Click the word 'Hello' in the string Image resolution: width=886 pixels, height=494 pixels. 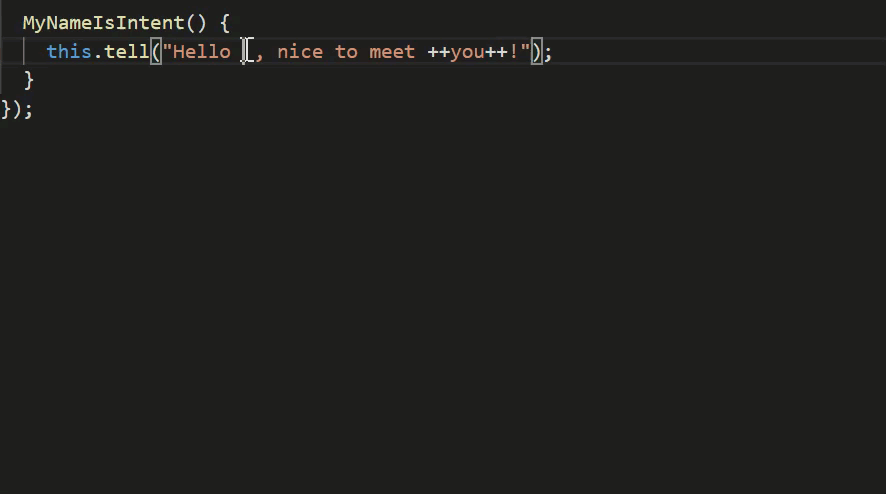202,52
